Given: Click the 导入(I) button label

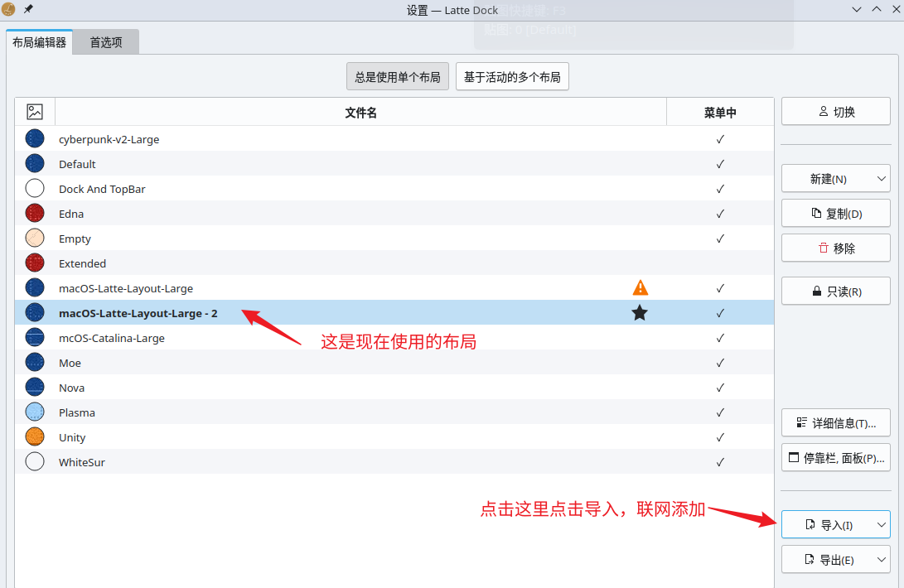Looking at the screenshot, I should click(x=836, y=525).
